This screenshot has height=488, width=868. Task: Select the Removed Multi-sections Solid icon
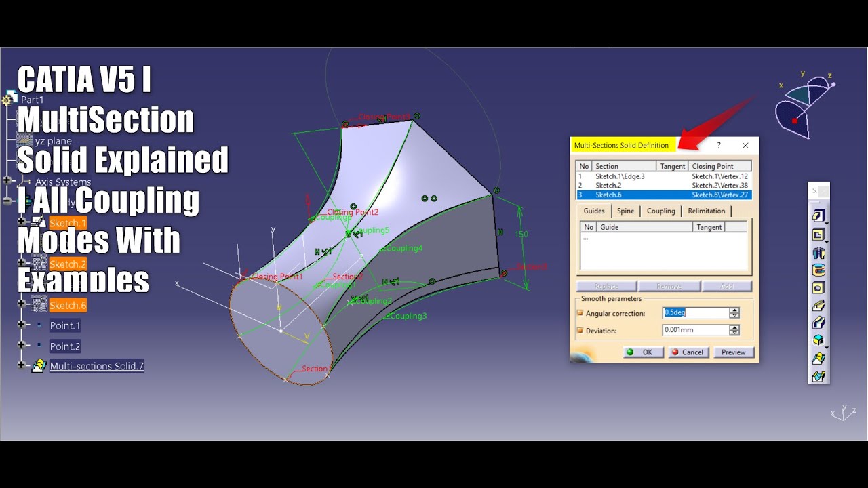pos(818,376)
